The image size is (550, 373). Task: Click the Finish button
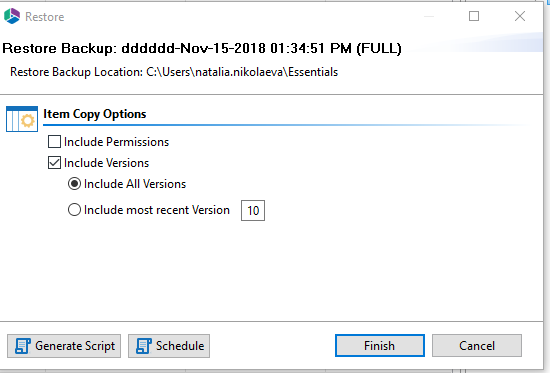tap(380, 346)
